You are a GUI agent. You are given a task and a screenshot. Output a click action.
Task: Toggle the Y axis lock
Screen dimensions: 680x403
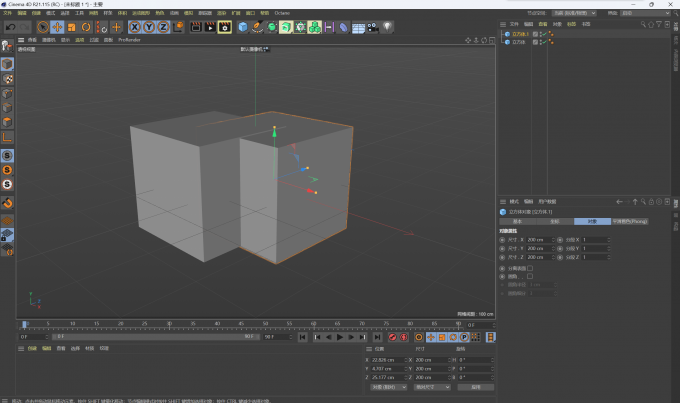pos(149,27)
